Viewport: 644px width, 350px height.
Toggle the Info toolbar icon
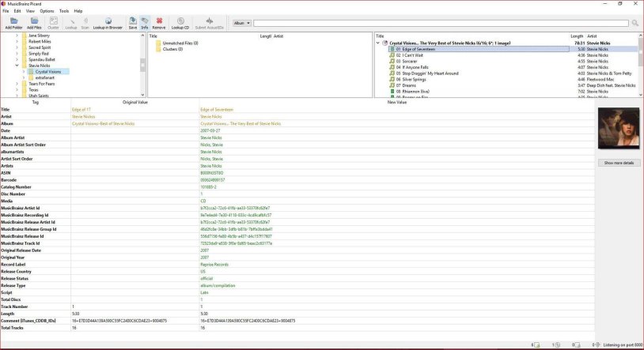145,23
